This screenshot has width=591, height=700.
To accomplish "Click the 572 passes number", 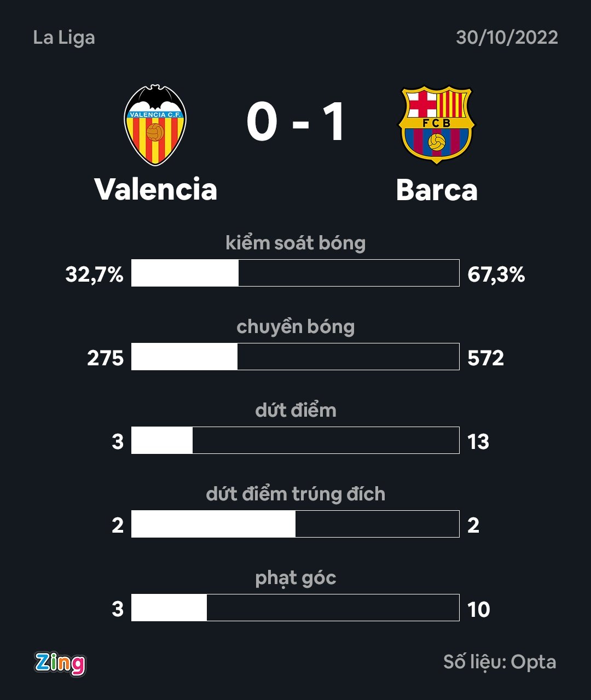I will click(485, 358).
